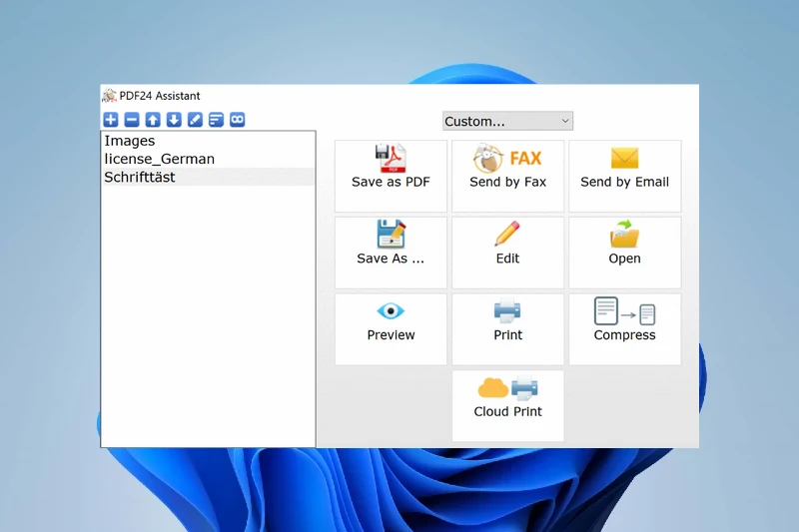Select Schrifttäst in the file list
799x532 pixels.
[208, 177]
